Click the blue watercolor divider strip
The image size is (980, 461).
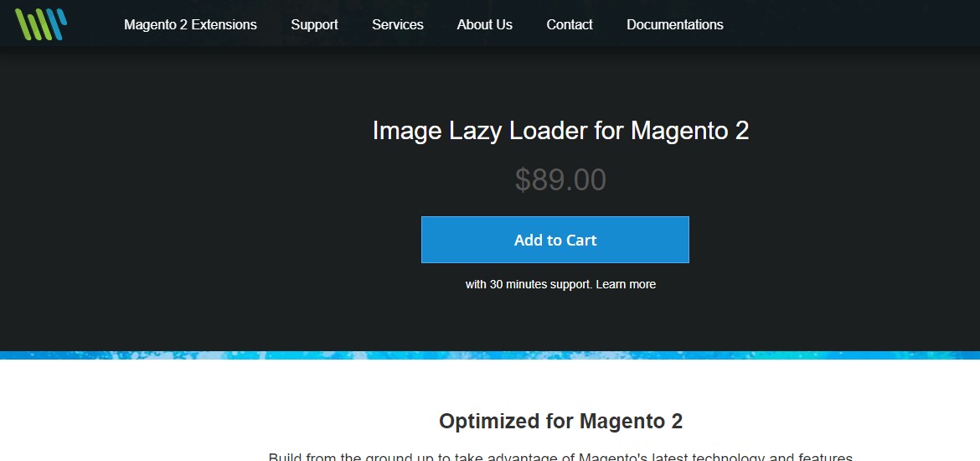click(x=490, y=355)
